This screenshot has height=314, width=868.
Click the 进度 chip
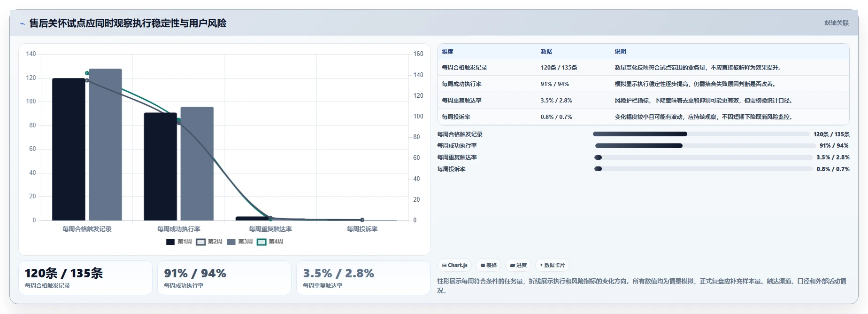(x=518, y=265)
